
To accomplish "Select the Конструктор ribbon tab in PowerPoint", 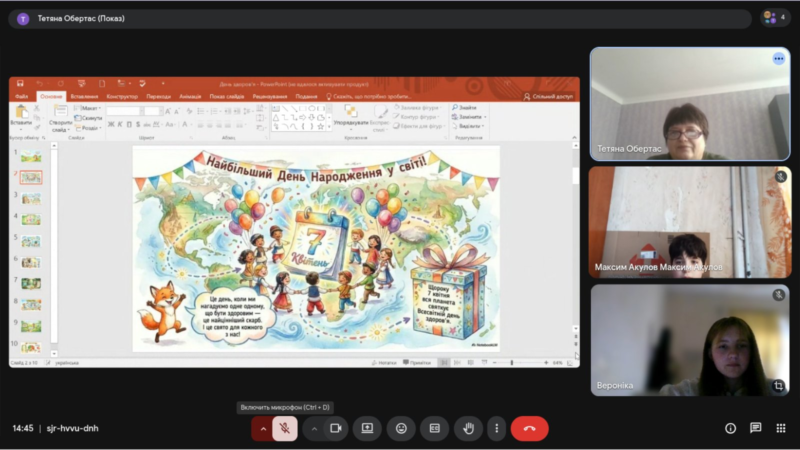I will coord(122,96).
